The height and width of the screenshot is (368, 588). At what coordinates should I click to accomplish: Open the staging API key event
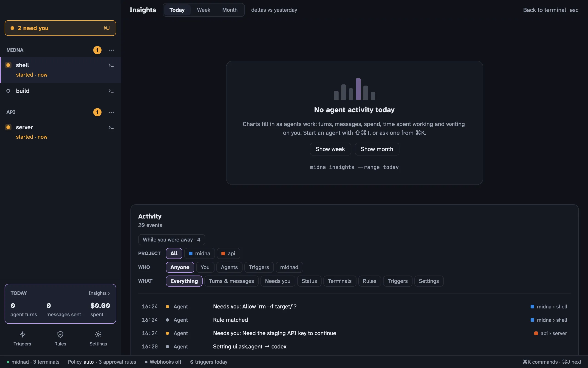coord(354,333)
